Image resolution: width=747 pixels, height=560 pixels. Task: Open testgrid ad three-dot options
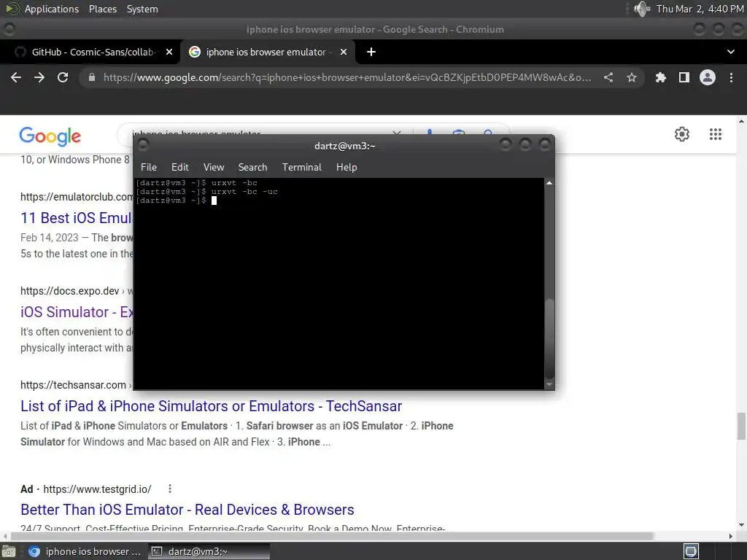pos(169,489)
